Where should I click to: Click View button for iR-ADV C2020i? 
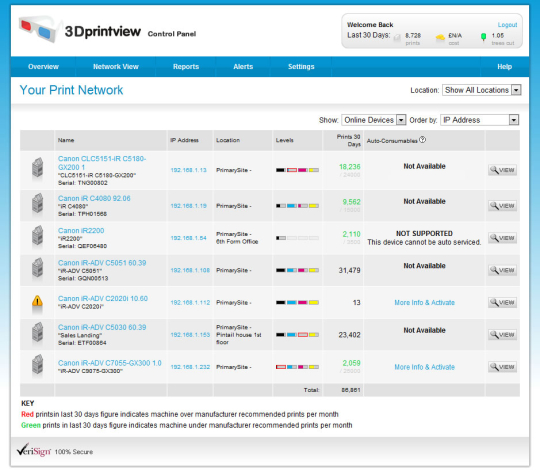tap(502, 302)
